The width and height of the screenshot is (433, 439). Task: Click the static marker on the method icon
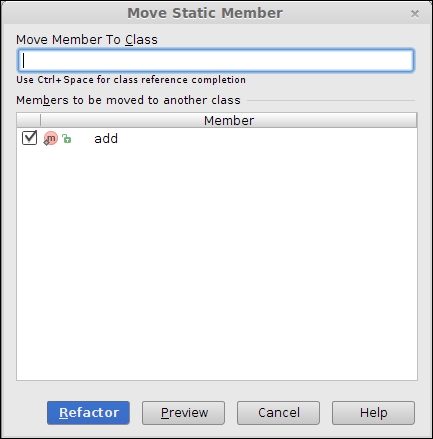[x=46, y=143]
